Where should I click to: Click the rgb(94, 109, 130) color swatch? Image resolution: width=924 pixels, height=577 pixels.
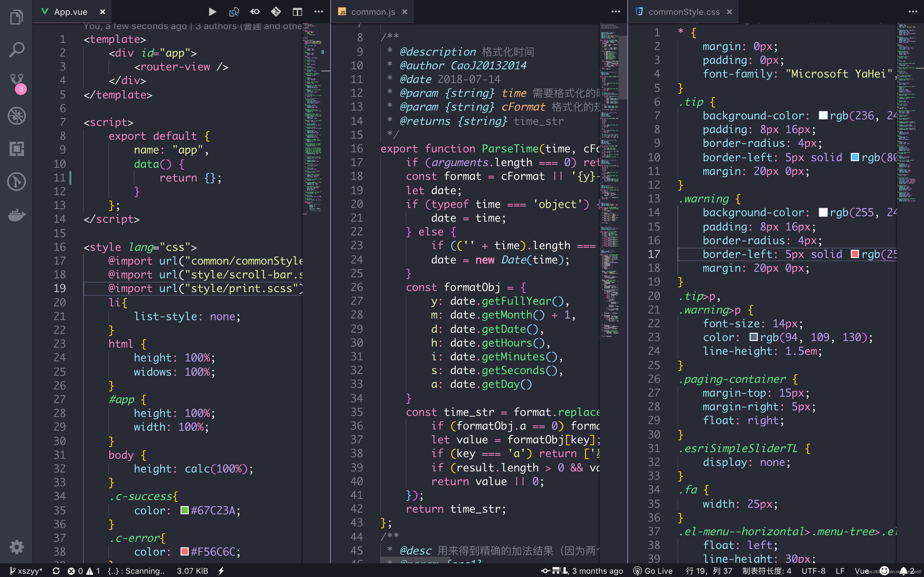pos(753,337)
